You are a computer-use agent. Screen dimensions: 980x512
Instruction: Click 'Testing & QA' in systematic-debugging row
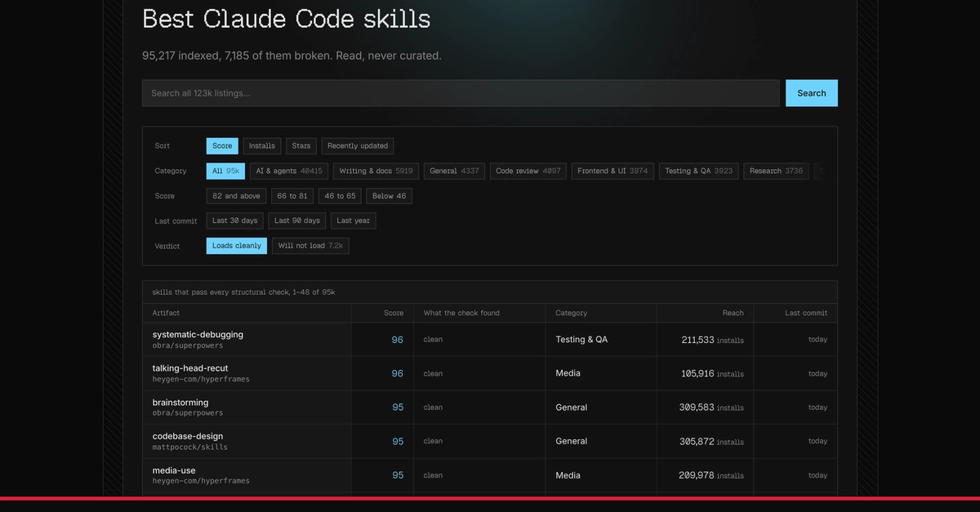tap(581, 340)
